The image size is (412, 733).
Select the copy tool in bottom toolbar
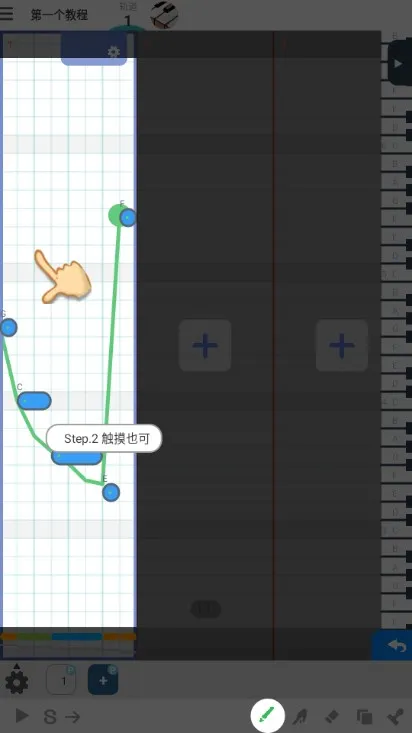364,716
